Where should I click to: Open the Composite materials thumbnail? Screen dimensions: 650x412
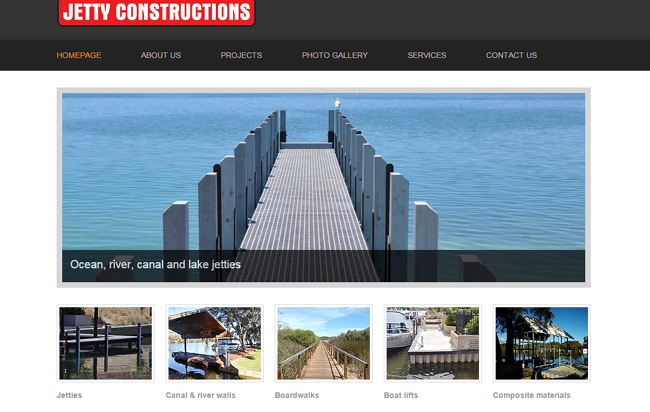pyautogui.click(x=541, y=343)
